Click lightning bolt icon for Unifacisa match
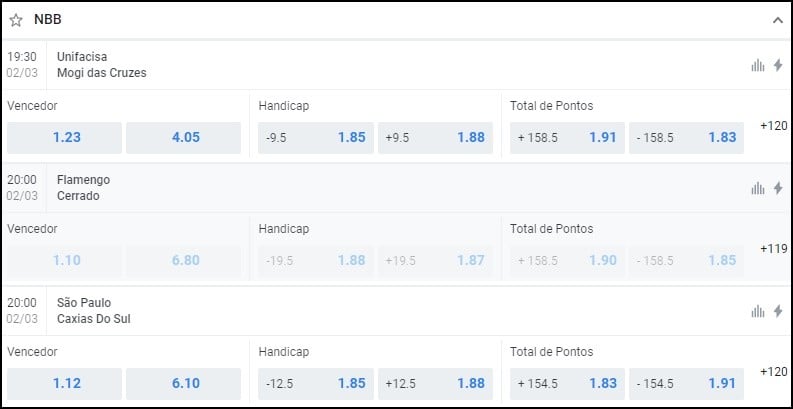This screenshot has width=793, height=409. [778, 65]
